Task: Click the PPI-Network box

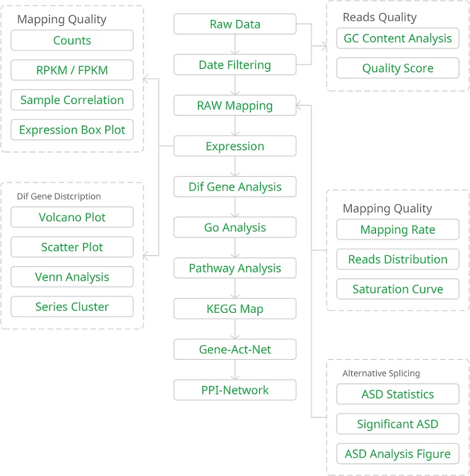Action: 235,390
